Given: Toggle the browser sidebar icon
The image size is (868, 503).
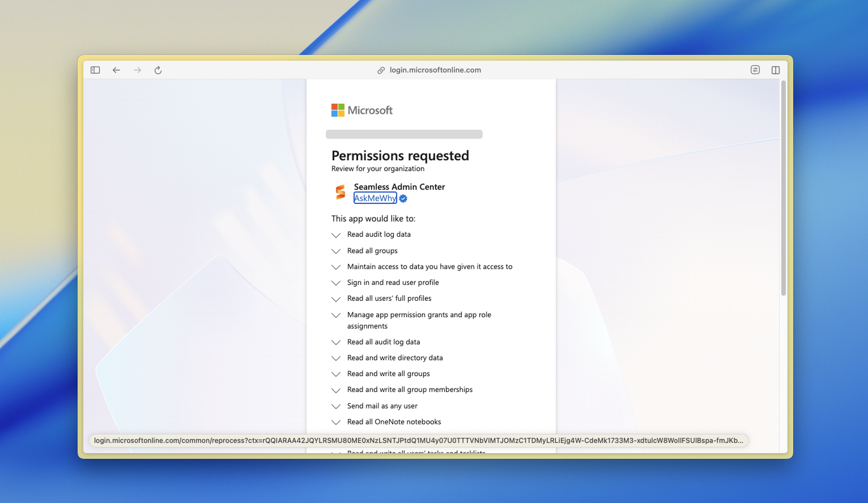Looking at the screenshot, I should [95, 70].
